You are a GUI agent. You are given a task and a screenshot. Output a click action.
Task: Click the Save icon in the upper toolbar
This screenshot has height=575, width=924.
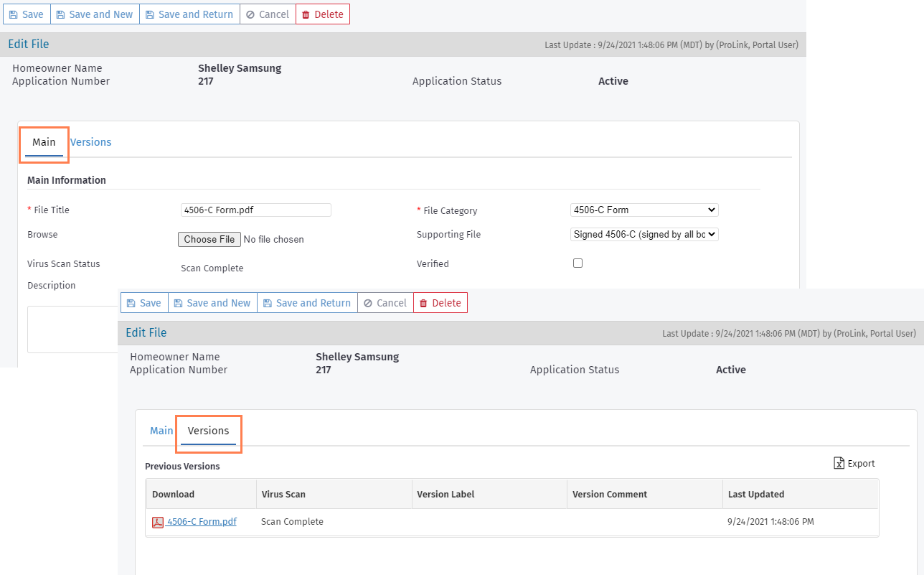click(x=14, y=14)
